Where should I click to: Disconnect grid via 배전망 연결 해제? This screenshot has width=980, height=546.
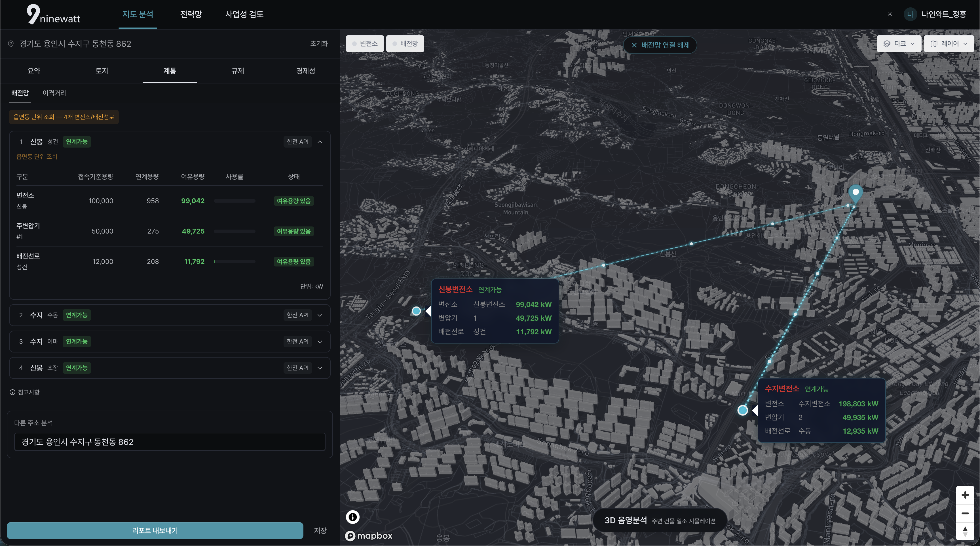pyautogui.click(x=660, y=45)
